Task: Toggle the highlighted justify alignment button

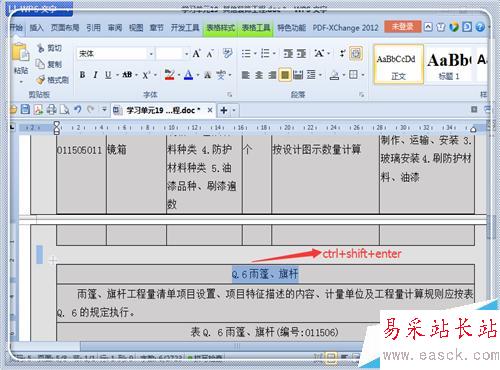Action: click(x=285, y=75)
